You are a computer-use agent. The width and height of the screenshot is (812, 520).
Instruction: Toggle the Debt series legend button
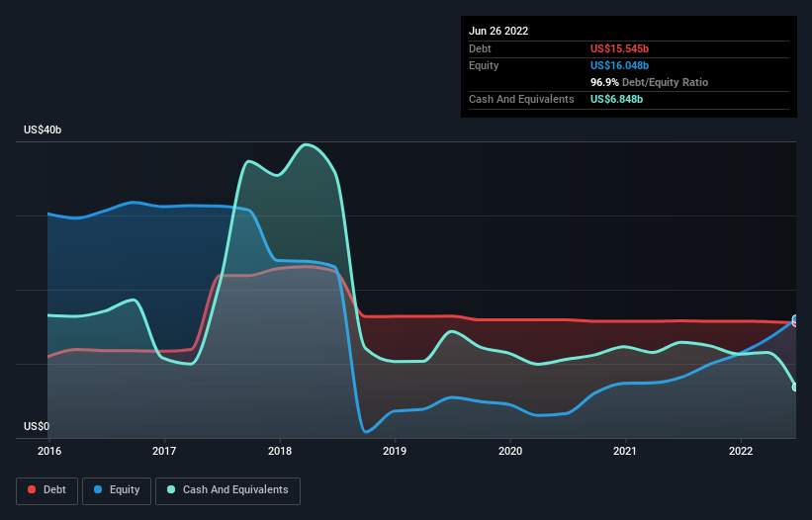tap(47, 490)
